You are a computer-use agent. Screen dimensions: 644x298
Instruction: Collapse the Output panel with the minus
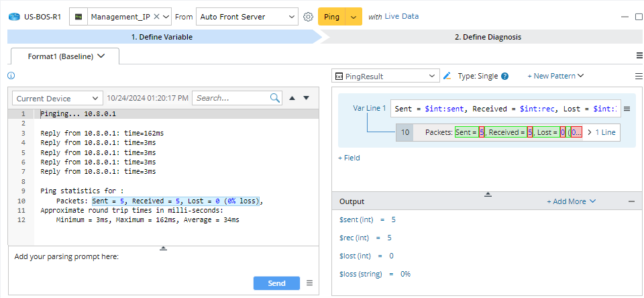(x=631, y=201)
